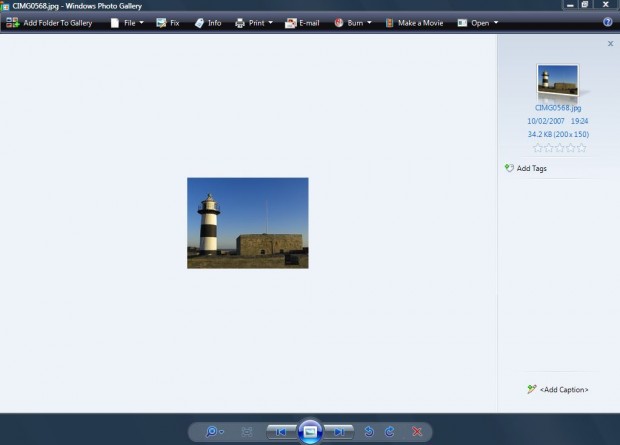
Task: Click the Make a Movie film icon
Action: click(x=389, y=23)
